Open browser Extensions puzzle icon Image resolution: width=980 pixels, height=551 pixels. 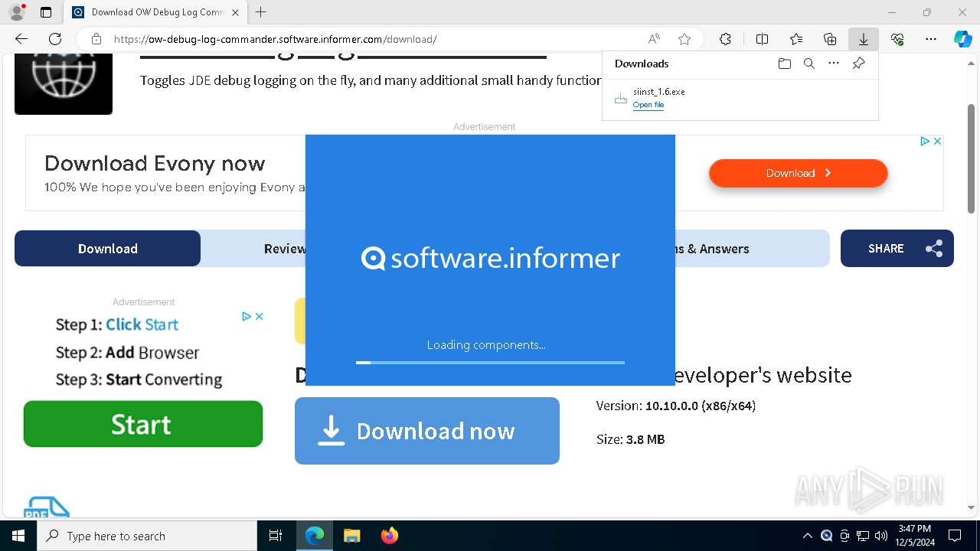point(725,39)
